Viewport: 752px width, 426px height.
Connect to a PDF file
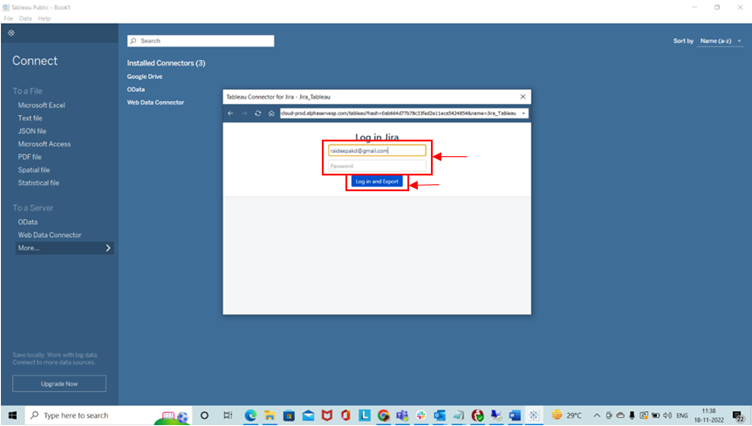[x=29, y=157]
